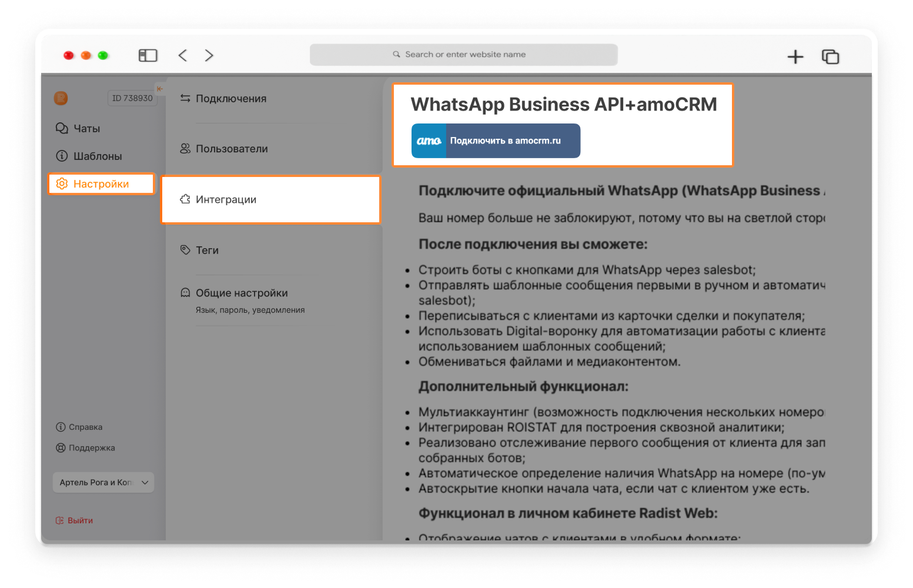Click the Автоматическое определение наличия WhatsApp bullet

622,473
